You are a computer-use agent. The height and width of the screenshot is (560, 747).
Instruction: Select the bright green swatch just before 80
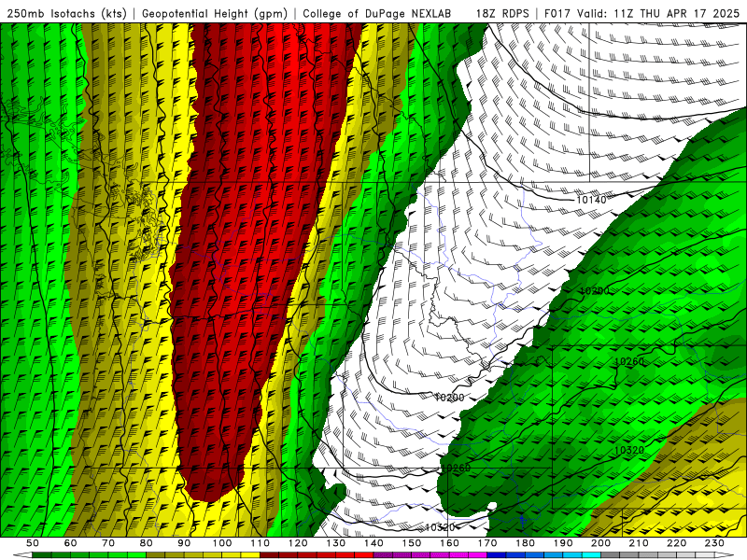136,554
